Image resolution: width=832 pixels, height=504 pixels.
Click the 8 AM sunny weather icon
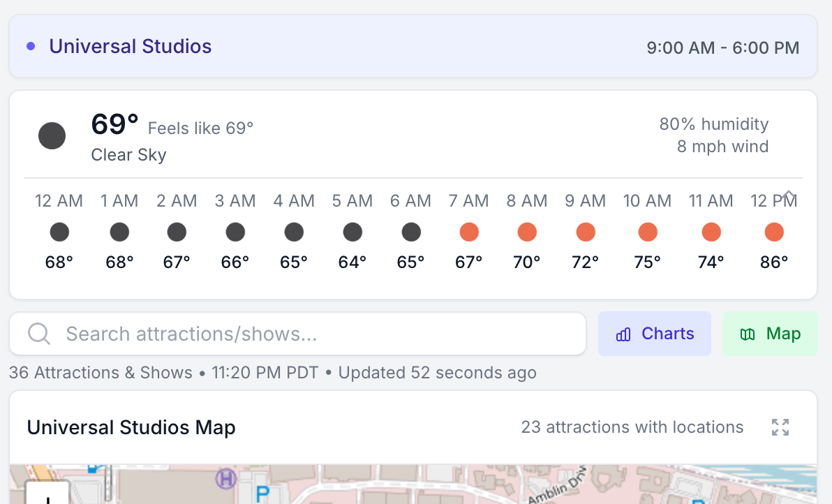coord(527,232)
